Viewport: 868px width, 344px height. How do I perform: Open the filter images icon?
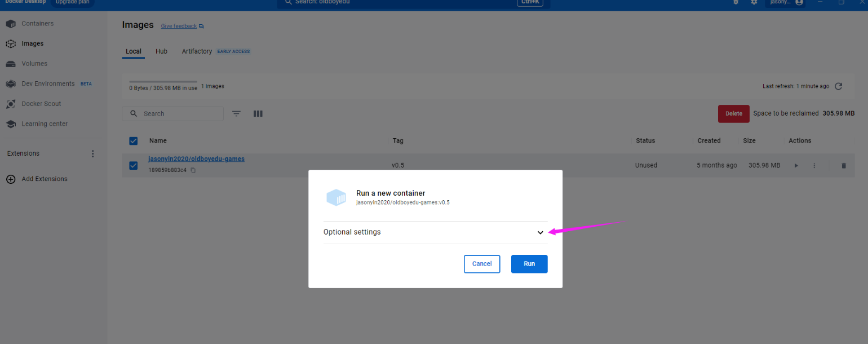237,113
